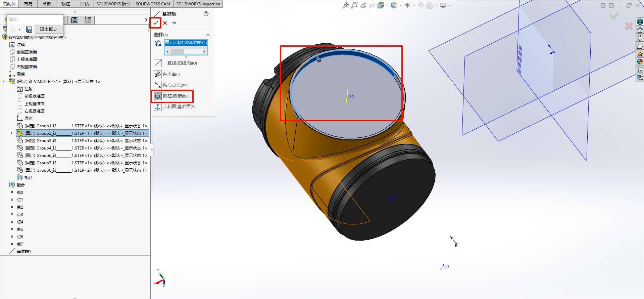
Task: Collapse the 选择(S) section
Action: (x=208, y=35)
